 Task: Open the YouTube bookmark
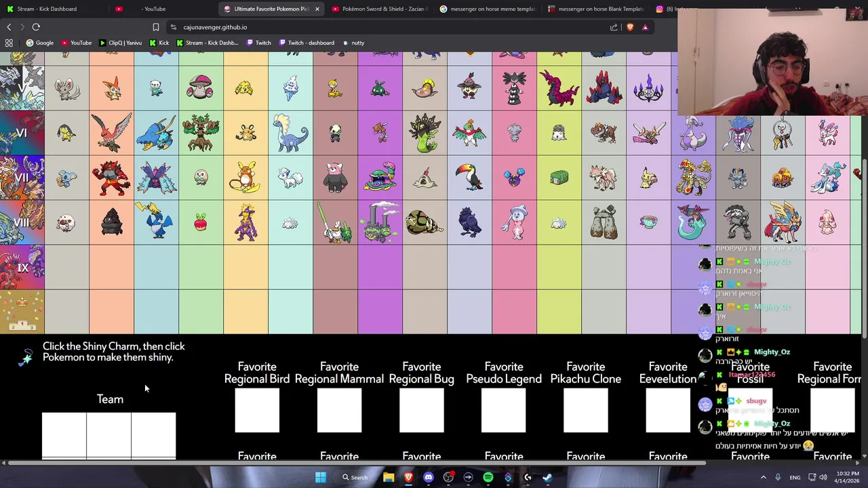click(x=76, y=43)
